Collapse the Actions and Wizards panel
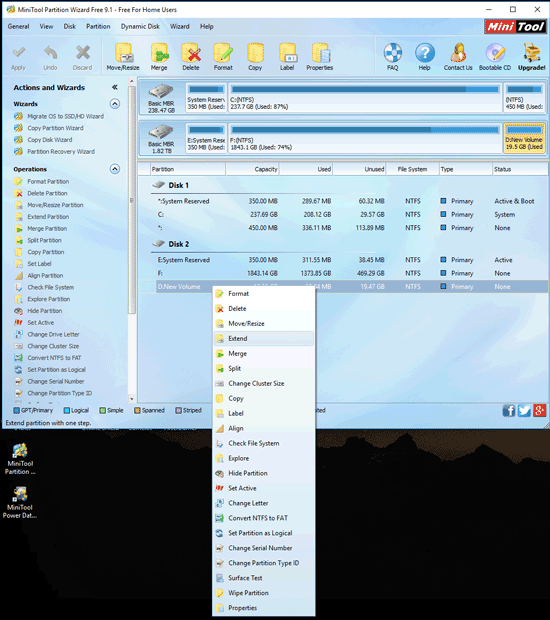 pyautogui.click(x=115, y=87)
